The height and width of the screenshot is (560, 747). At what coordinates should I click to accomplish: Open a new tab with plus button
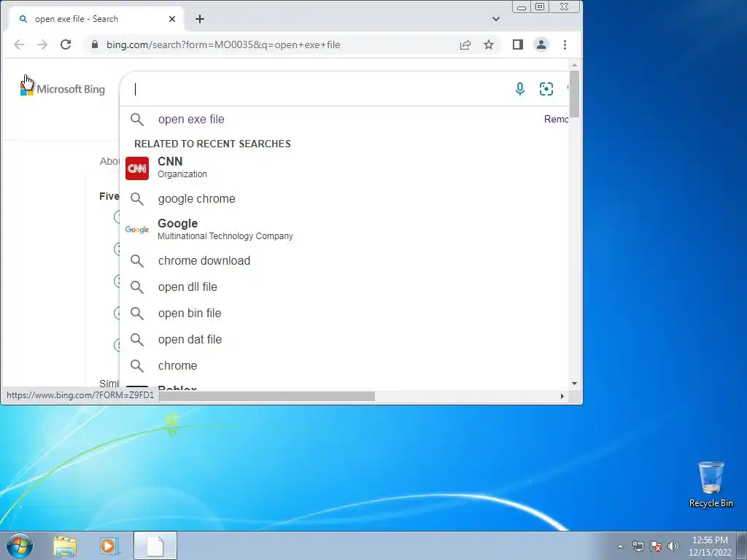200,19
